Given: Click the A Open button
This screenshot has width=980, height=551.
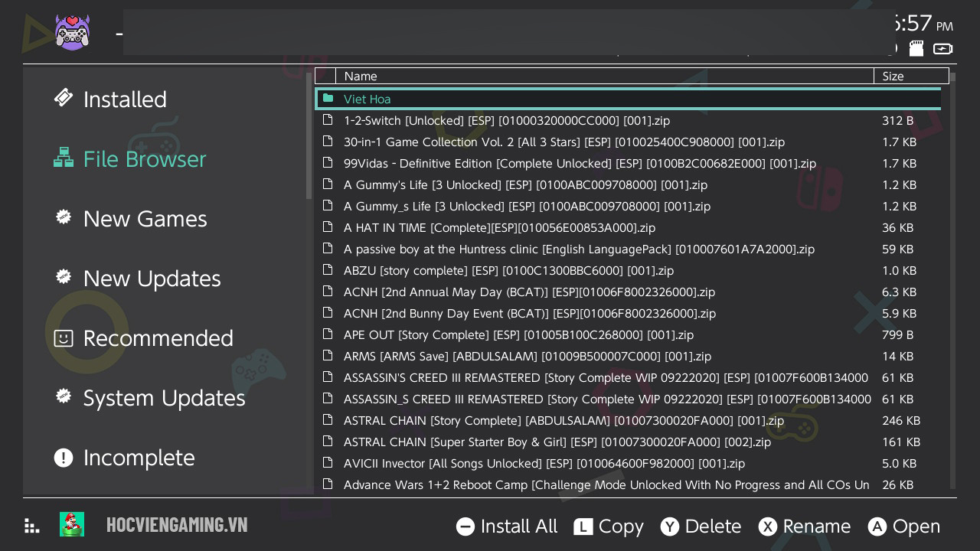Looking at the screenshot, I should pyautogui.click(x=904, y=527).
